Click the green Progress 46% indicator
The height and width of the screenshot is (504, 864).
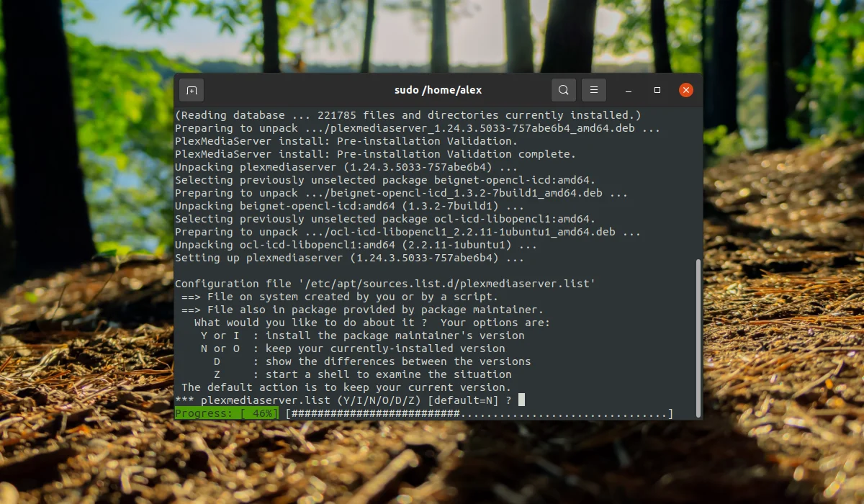coord(227,414)
